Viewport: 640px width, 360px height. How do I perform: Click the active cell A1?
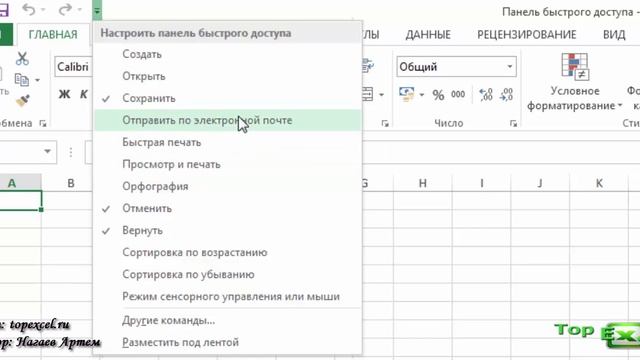(x=20, y=200)
